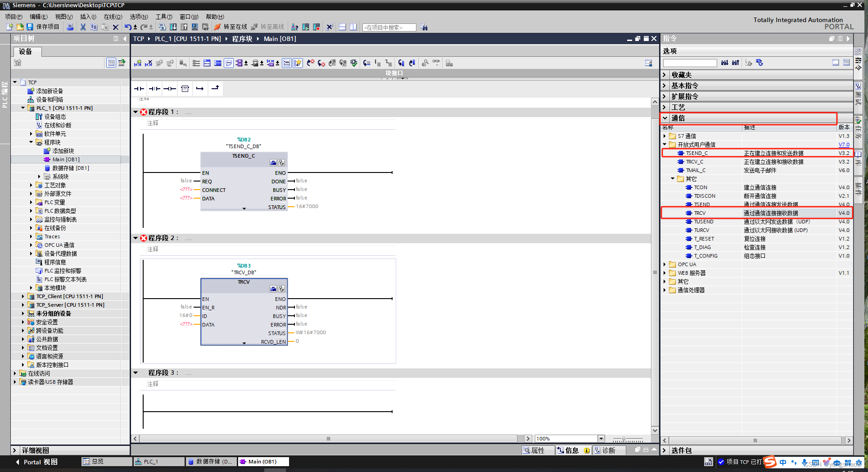868x472 pixels.
Task: Insert a normally closed contact
Action: pyautogui.click(x=154, y=89)
